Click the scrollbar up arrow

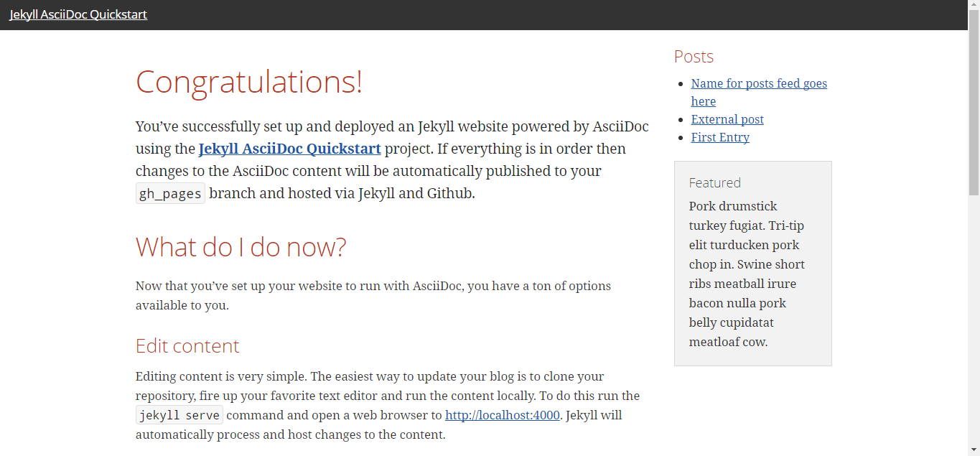[x=974, y=6]
